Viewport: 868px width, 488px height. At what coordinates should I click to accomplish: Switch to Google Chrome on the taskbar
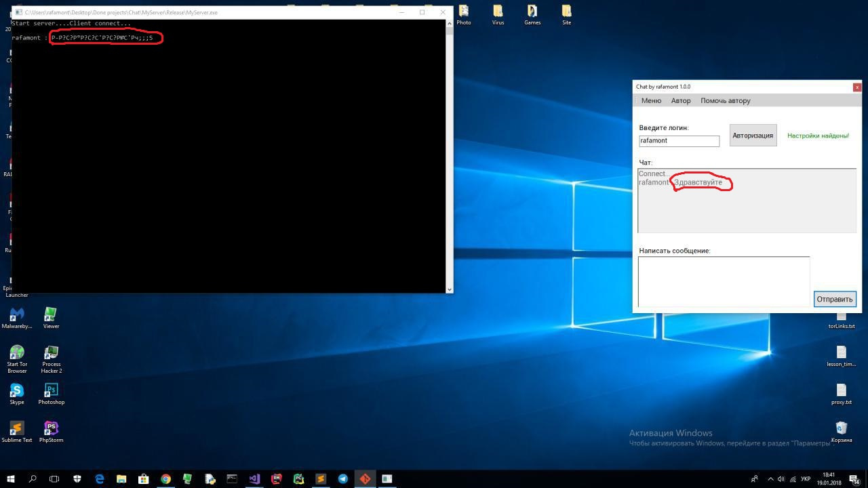tap(165, 479)
